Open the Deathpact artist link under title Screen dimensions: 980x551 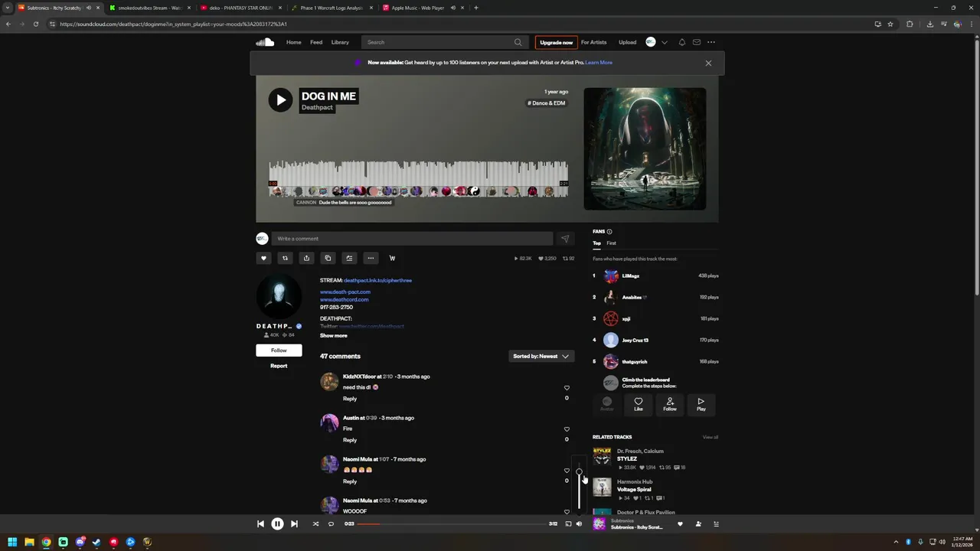point(317,108)
